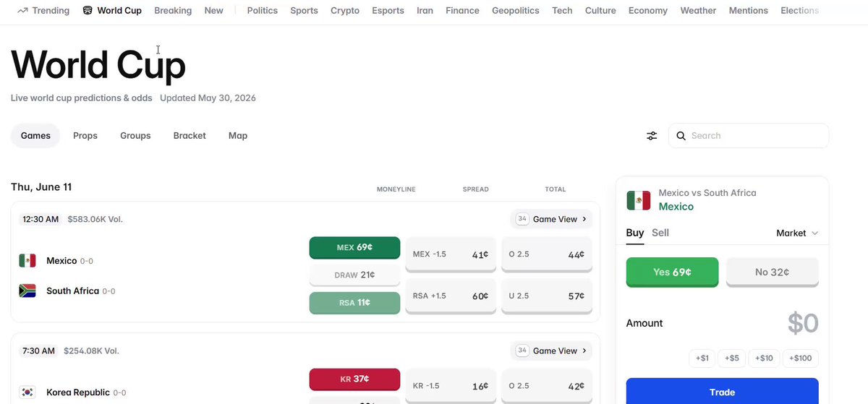Open the Market order type dropdown
This screenshot has width=868, height=404.
(x=797, y=233)
